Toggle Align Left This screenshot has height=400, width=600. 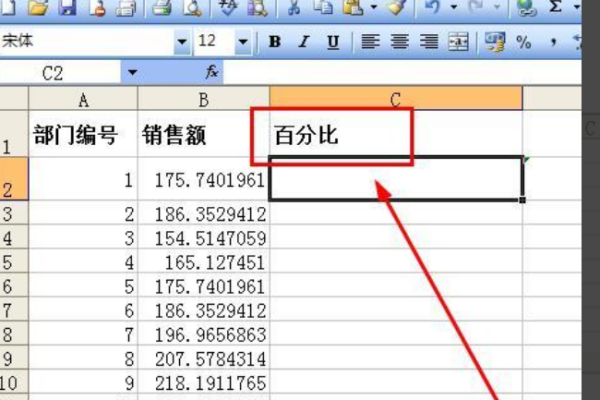370,41
